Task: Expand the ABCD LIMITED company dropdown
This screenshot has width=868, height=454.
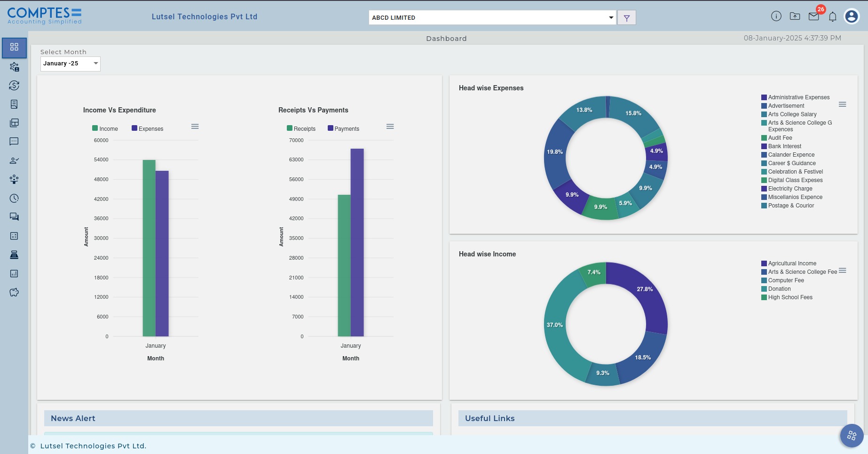Action: (492, 18)
